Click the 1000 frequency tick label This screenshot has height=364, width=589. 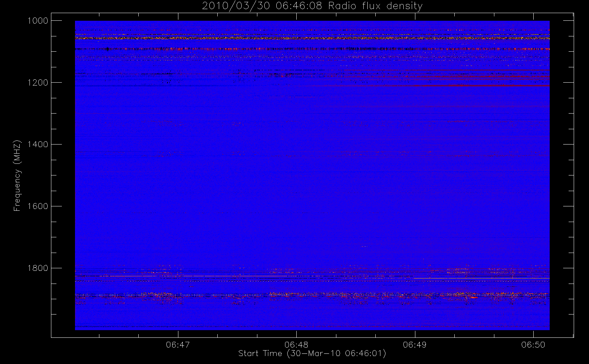38,21
